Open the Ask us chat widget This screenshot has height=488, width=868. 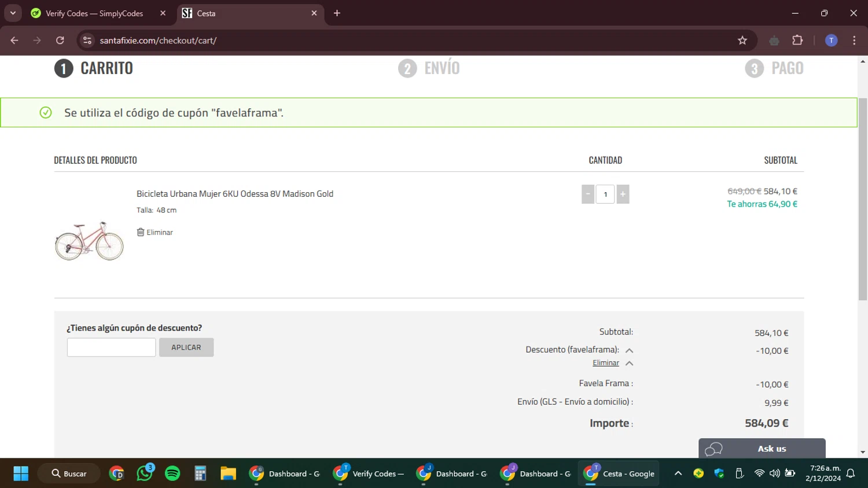coord(762,449)
